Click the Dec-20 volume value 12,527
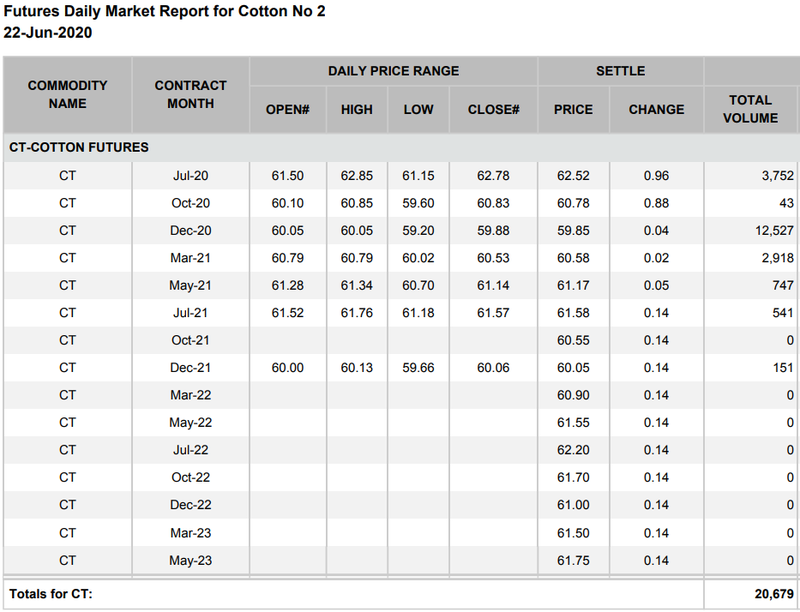This screenshot has height=612, width=800. (x=769, y=231)
